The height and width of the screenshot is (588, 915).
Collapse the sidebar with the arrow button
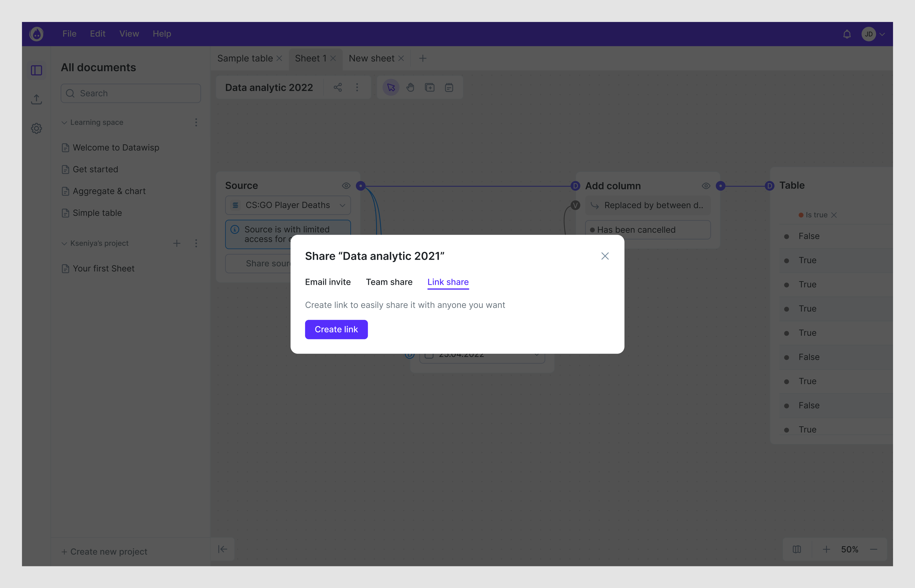(222, 549)
